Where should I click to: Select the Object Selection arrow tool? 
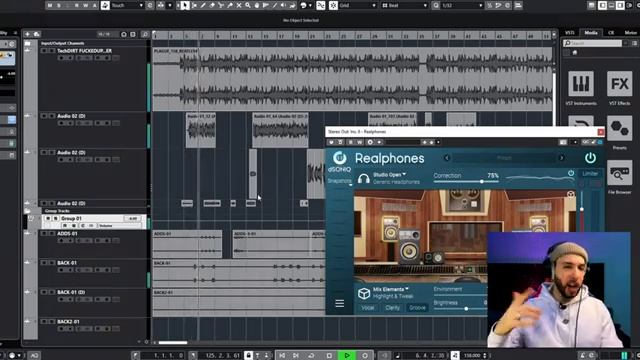point(185,5)
